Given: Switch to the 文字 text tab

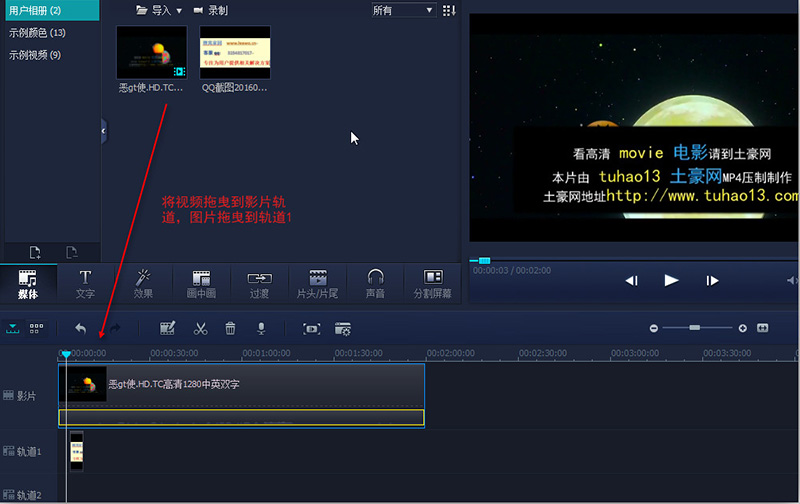Looking at the screenshot, I should pyautogui.click(x=85, y=284).
